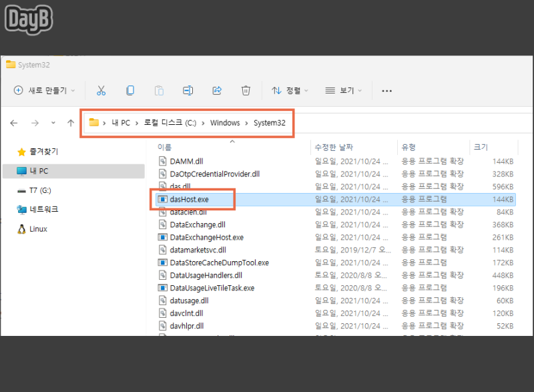
Task: Select the Cut icon on the toolbar
Action: tap(101, 89)
